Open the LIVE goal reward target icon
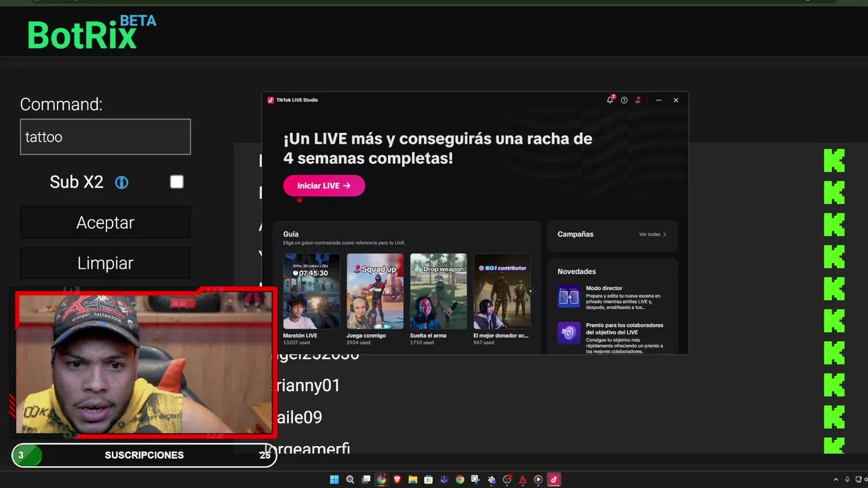 pyautogui.click(x=569, y=333)
